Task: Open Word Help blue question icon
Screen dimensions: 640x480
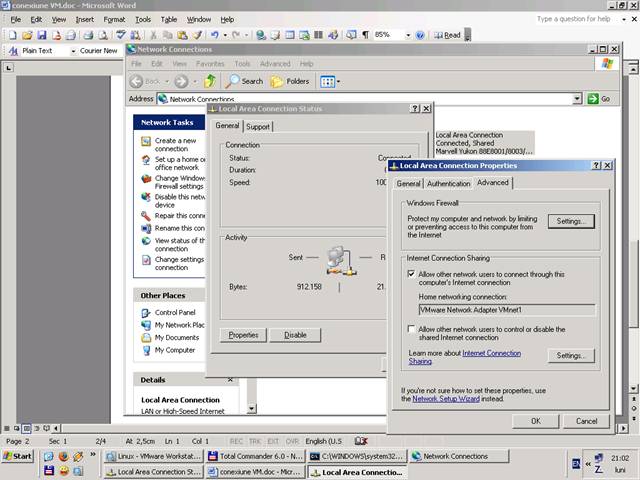Action: coord(420,35)
